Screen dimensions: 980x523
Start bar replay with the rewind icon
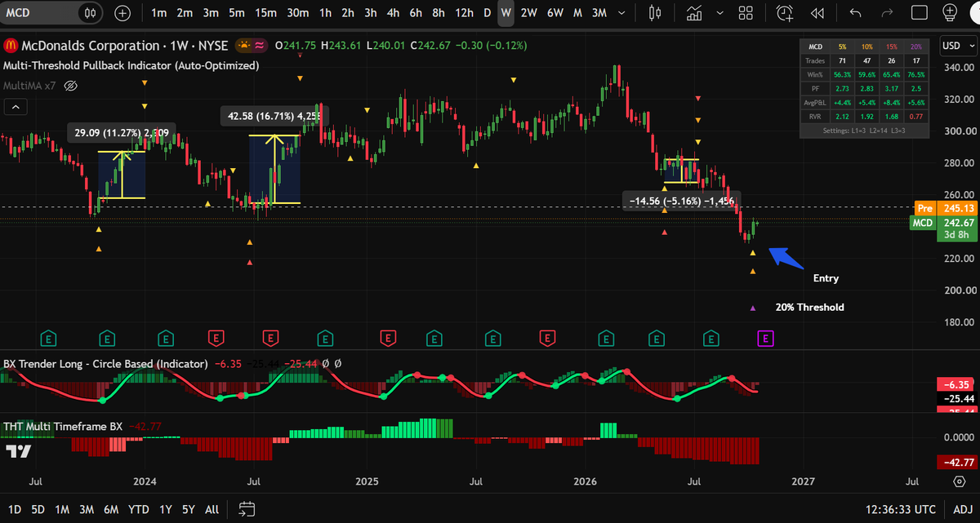point(817,13)
